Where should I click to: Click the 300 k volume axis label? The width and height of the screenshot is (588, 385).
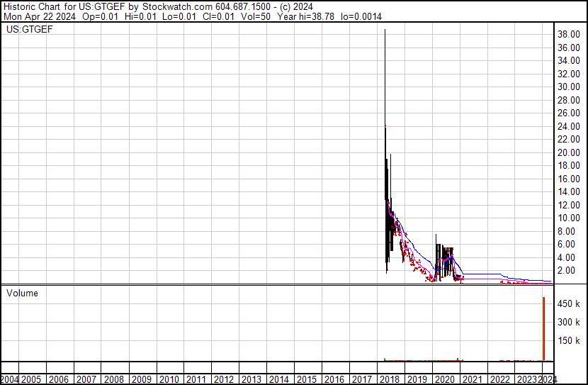point(569,323)
